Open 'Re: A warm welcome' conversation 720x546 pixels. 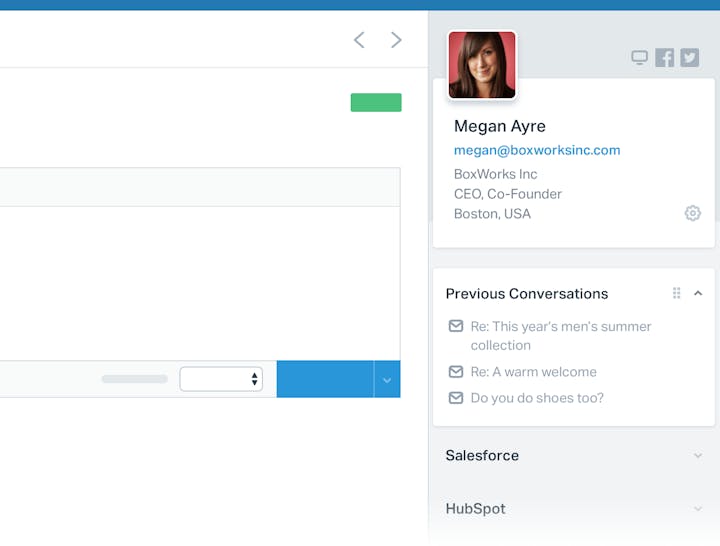pos(533,372)
